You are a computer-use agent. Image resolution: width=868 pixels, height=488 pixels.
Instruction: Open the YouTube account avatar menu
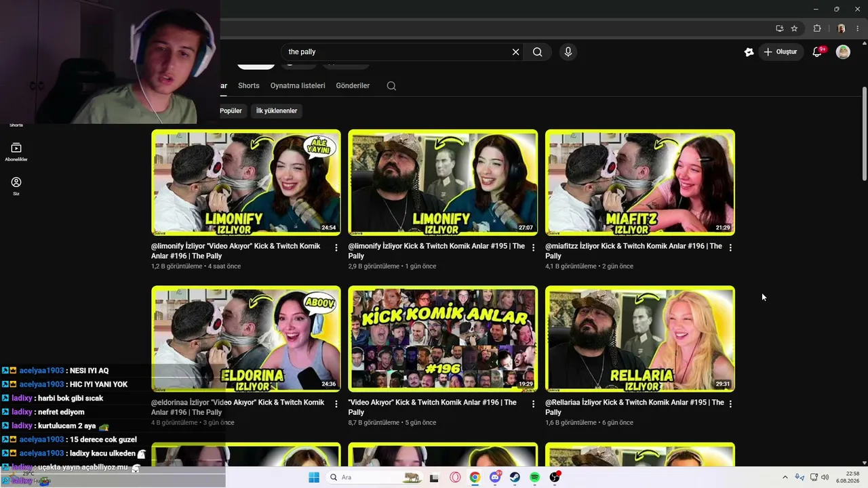(843, 52)
